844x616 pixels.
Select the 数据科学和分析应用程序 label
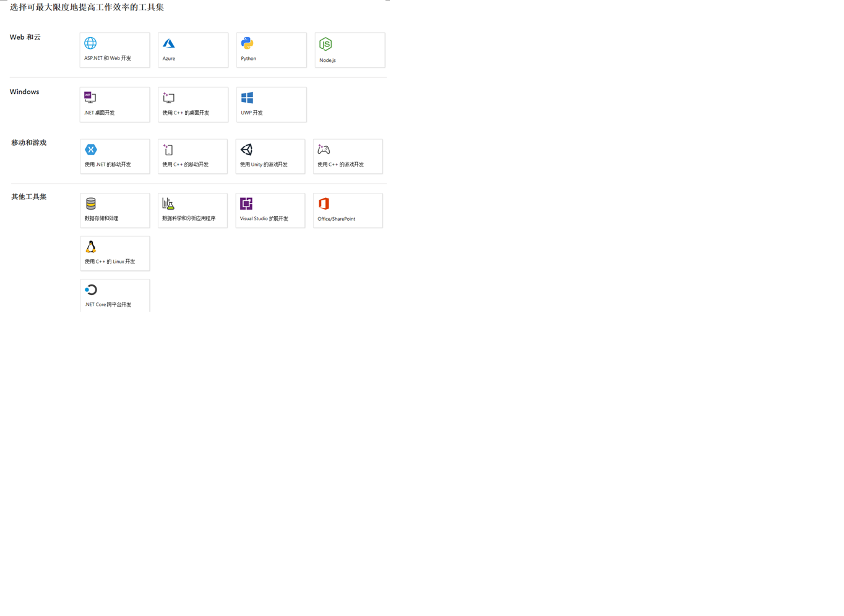(x=189, y=218)
